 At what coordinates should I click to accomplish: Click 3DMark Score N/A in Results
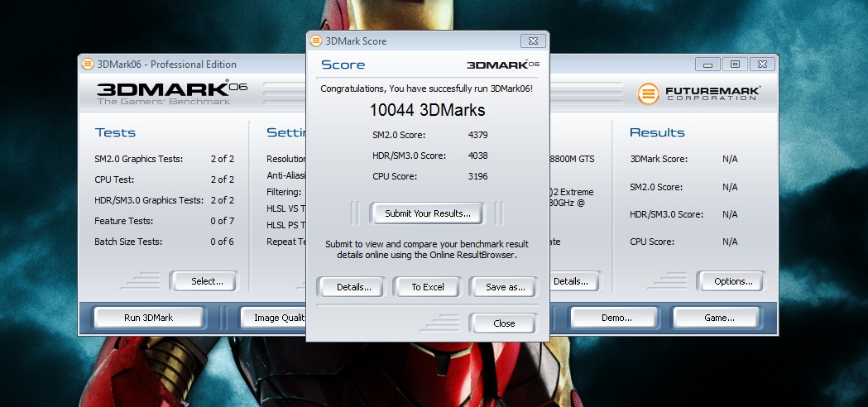[730, 159]
